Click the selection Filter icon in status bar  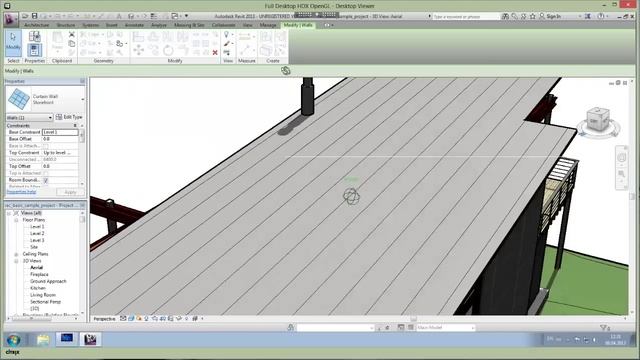point(604,327)
